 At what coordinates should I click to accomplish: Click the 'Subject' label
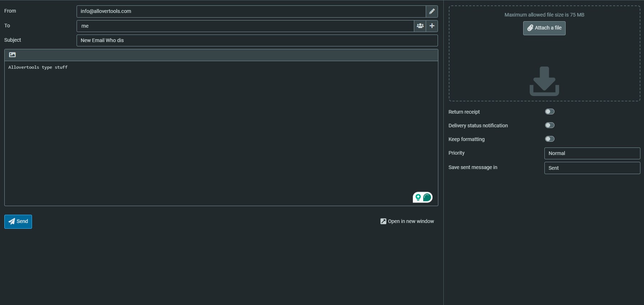[13, 40]
